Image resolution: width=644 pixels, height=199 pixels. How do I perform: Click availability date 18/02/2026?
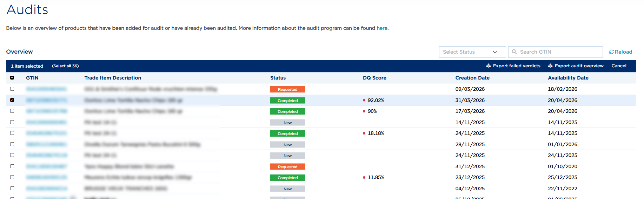(x=563, y=89)
